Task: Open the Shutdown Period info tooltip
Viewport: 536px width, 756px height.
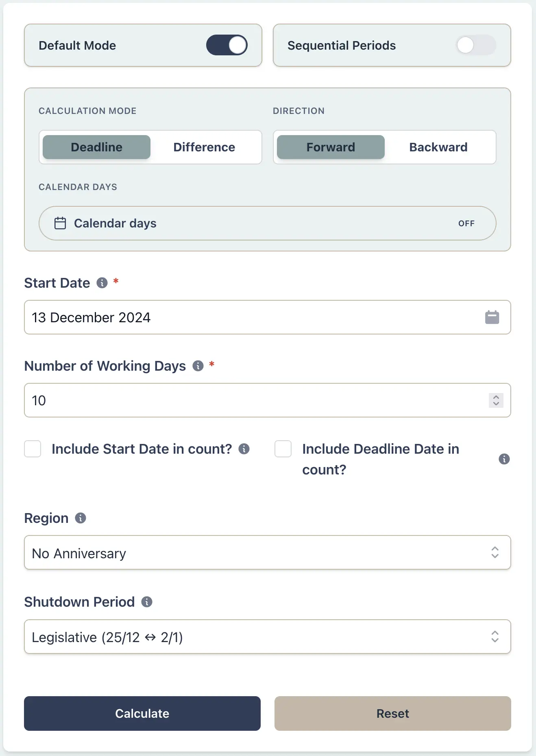Action: (147, 602)
